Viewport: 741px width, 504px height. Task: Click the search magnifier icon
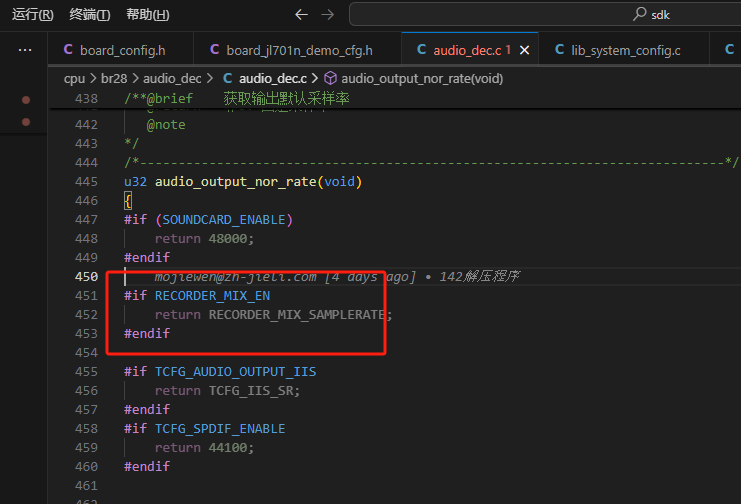639,14
